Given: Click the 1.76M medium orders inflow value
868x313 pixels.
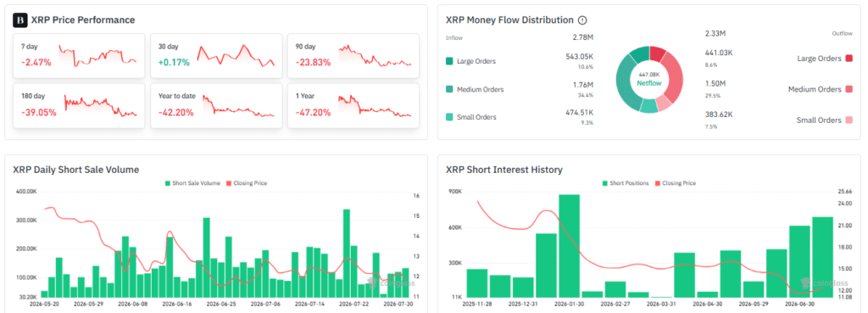Looking at the screenshot, I should pos(583,85).
